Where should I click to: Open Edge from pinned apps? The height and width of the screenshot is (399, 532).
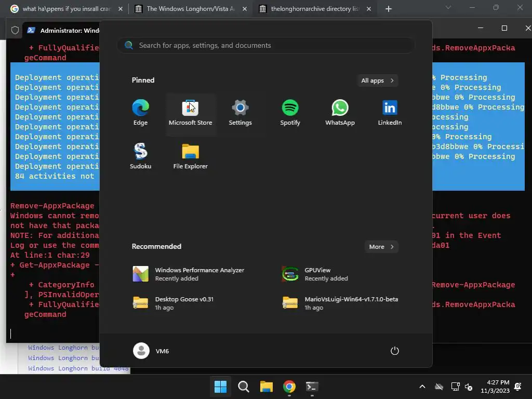pos(140,113)
